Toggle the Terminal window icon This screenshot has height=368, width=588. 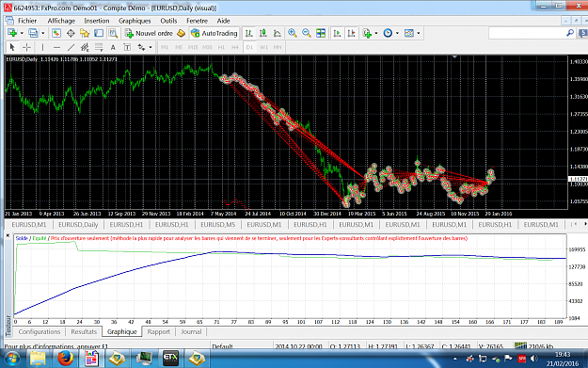tap(99, 33)
